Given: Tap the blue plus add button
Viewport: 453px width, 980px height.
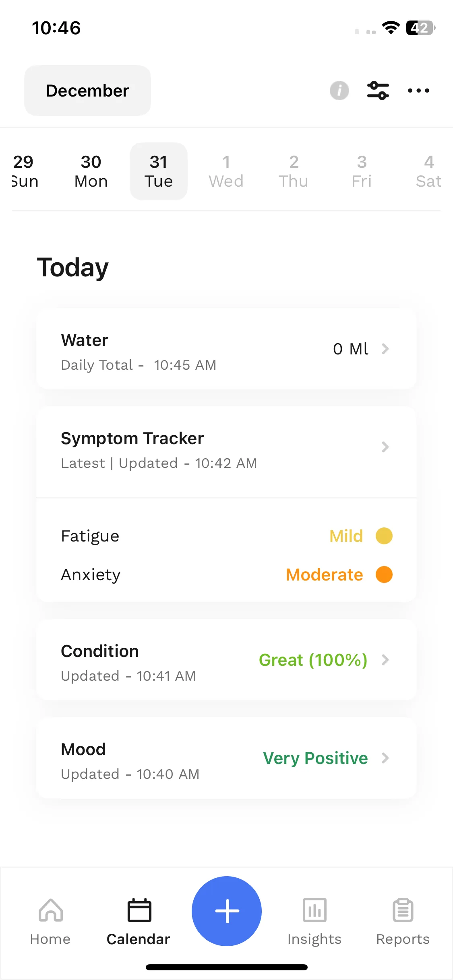Looking at the screenshot, I should [227, 911].
